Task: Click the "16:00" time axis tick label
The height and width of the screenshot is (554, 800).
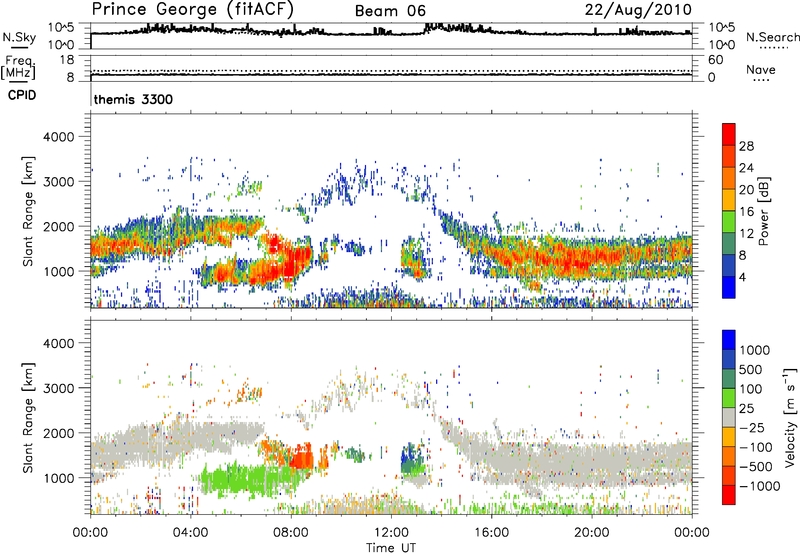Action: pos(491,533)
